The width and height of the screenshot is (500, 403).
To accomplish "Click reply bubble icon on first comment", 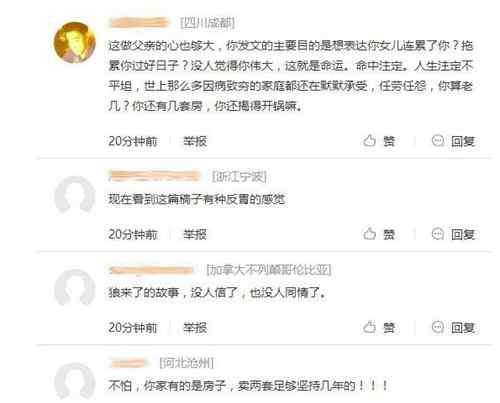I will point(438,141).
